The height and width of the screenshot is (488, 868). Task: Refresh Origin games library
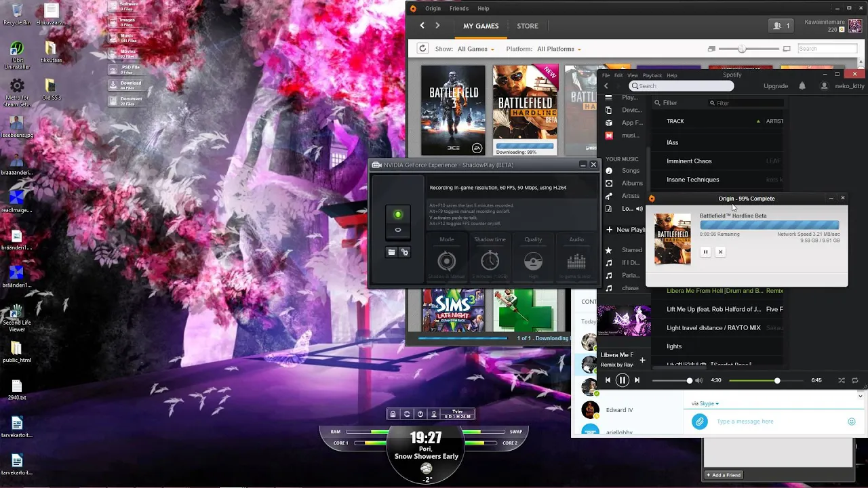pos(422,49)
